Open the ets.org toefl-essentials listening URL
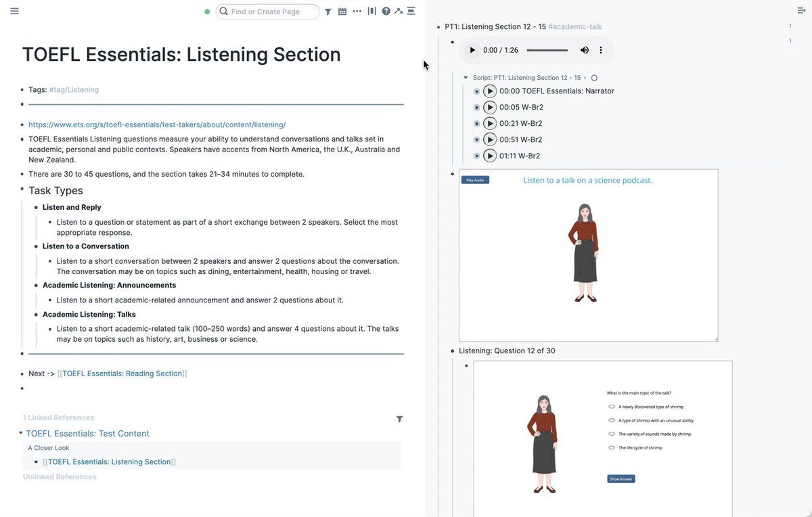The image size is (812, 517). click(157, 125)
